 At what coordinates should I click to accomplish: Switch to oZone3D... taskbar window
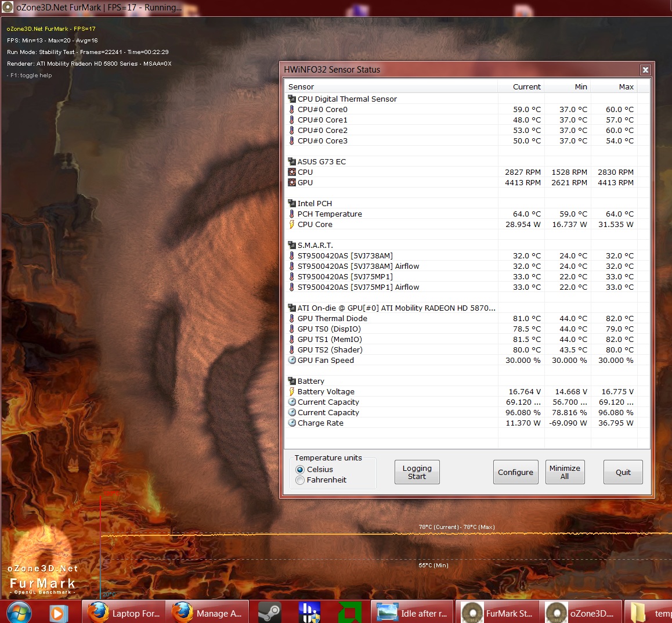tap(581, 613)
